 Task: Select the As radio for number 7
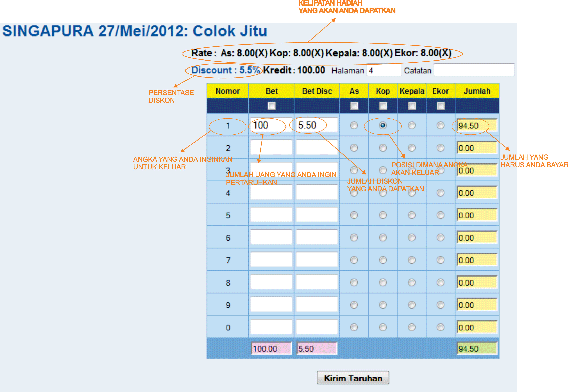(x=354, y=260)
